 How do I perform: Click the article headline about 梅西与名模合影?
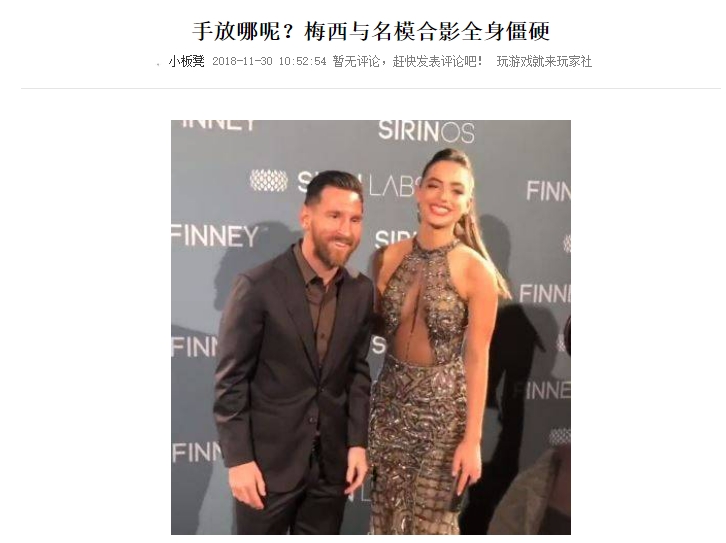370,31
